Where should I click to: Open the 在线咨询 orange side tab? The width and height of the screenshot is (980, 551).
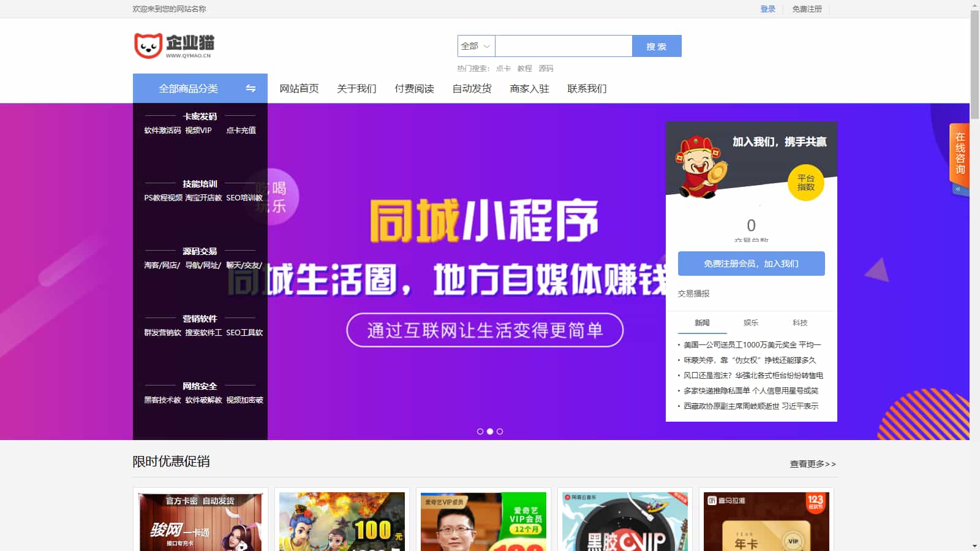pos(960,153)
